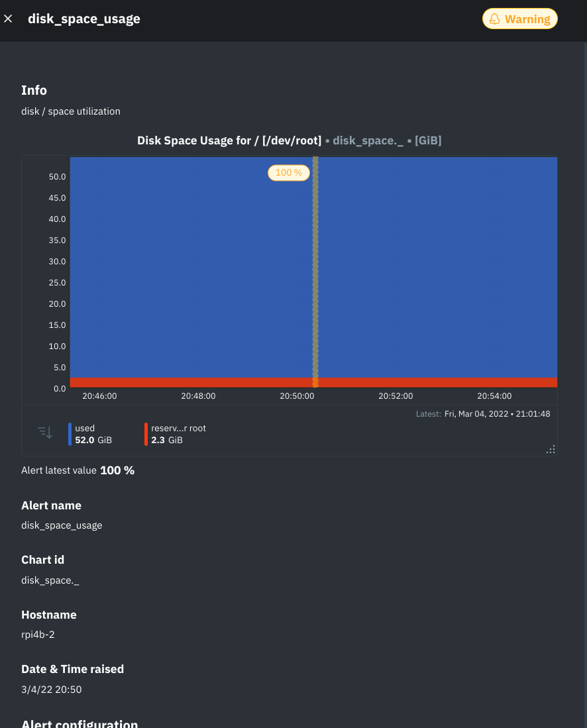Click the legend sort icon below the chart
Image resolution: width=587 pixels, height=728 pixels.
(x=44, y=432)
